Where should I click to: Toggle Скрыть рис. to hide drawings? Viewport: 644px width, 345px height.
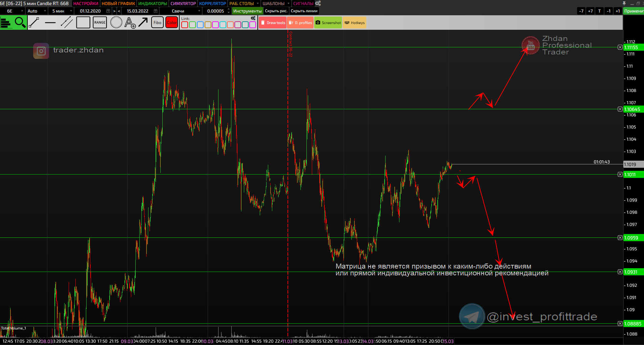point(276,11)
